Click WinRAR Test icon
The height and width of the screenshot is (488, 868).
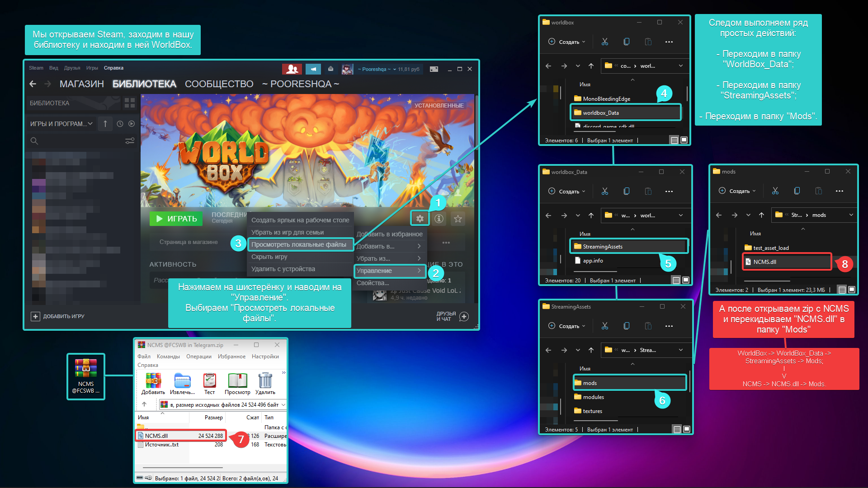tap(209, 384)
